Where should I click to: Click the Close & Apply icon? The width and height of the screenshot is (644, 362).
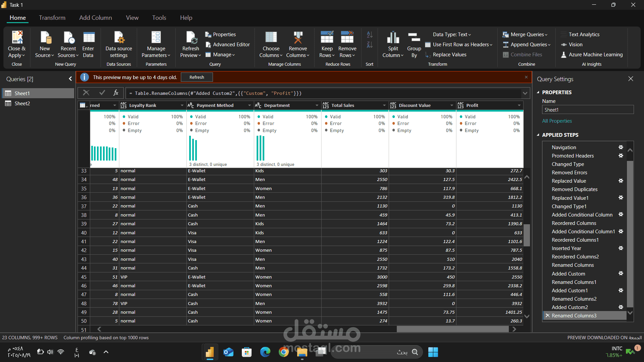pos(17,38)
